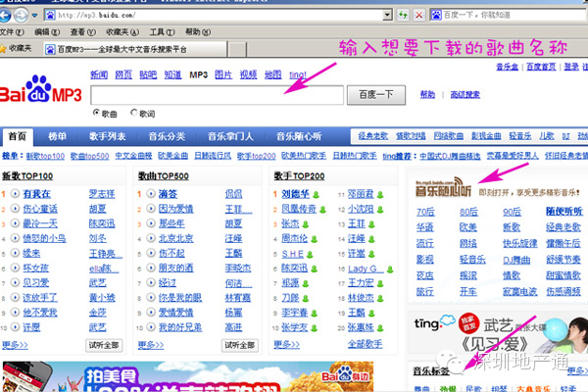Open the 高级搜索 link
Image resolution: width=588 pixels, height=392 pixels.
point(465,95)
